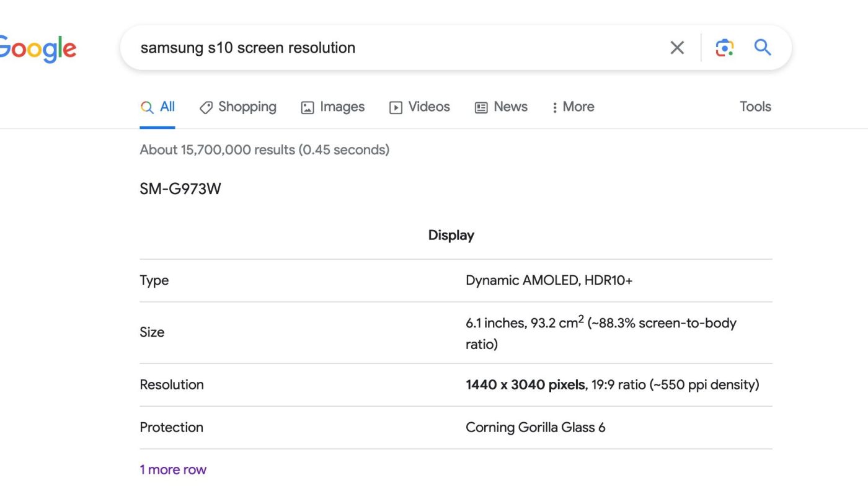Clear the search box with X icon
This screenshot has height=496, width=868.
[677, 48]
